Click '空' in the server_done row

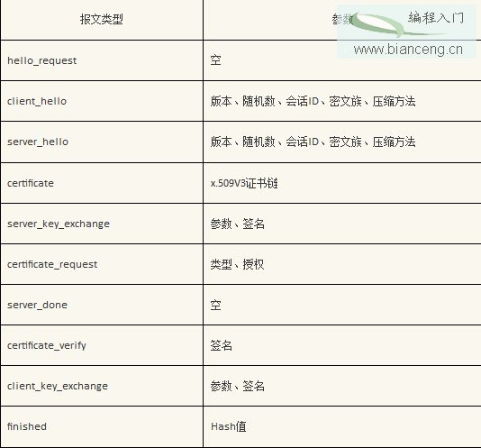click(215, 305)
